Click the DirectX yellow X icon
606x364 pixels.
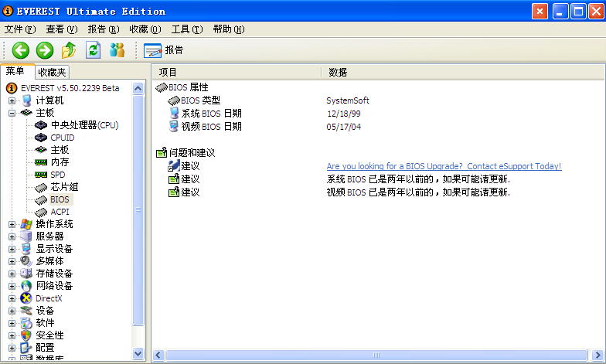[x=26, y=298]
